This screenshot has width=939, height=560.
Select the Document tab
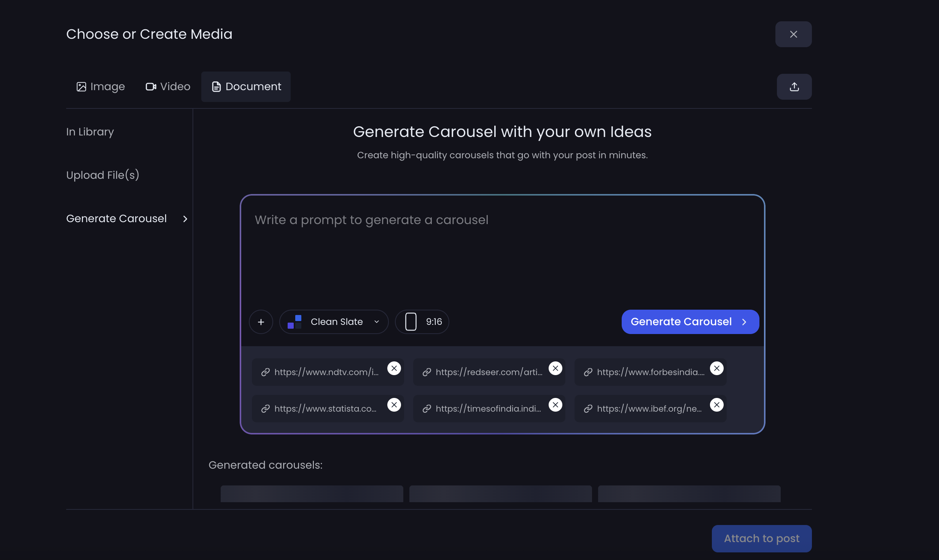[x=246, y=87]
